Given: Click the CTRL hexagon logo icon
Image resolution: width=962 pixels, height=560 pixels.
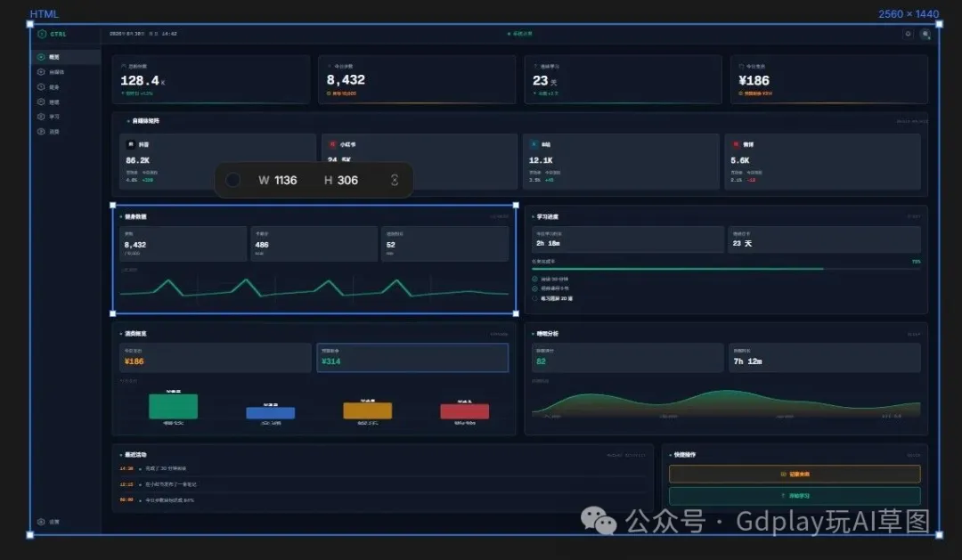Looking at the screenshot, I should tap(42, 34).
